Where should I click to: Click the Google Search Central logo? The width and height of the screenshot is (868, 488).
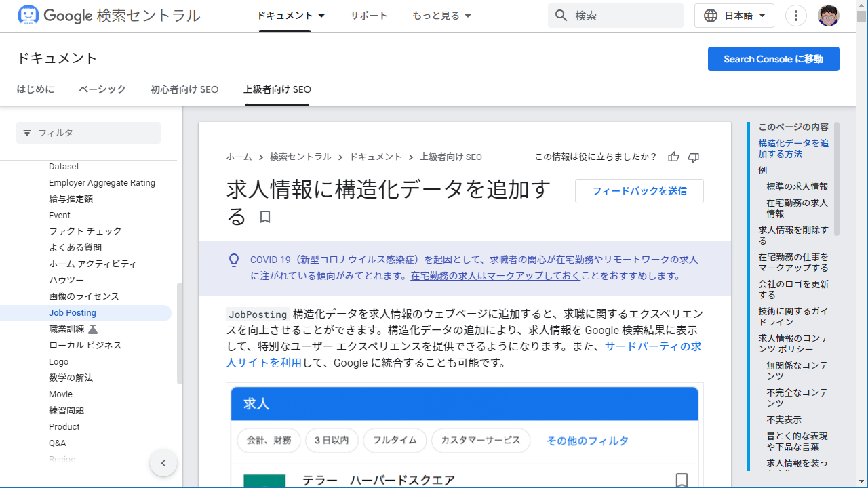pos(108,16)
